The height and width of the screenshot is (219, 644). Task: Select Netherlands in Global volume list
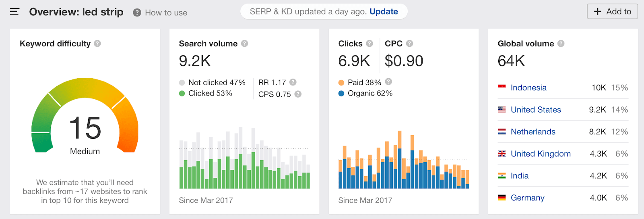click(x=533, y=131)
